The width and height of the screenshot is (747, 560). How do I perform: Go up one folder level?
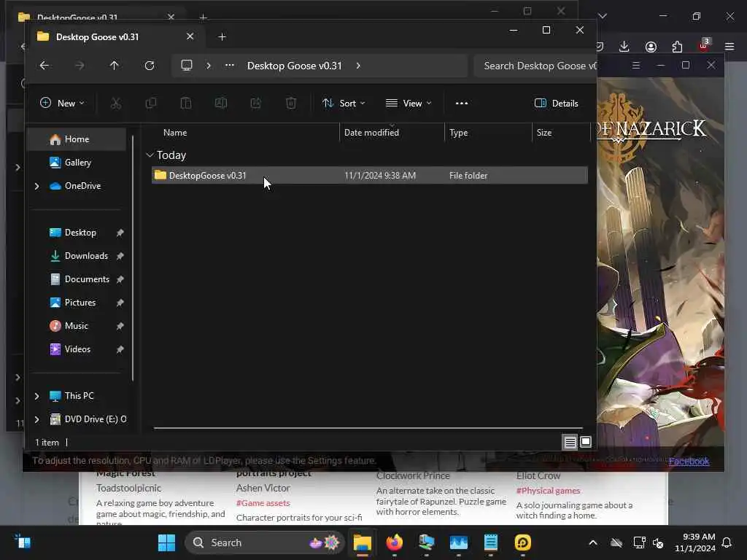coord(114,66)
